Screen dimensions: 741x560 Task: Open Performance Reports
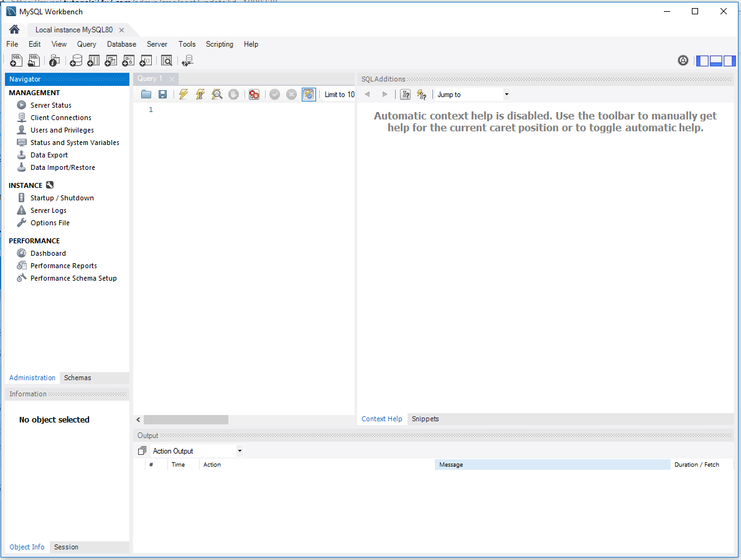[x=63, y=266]
